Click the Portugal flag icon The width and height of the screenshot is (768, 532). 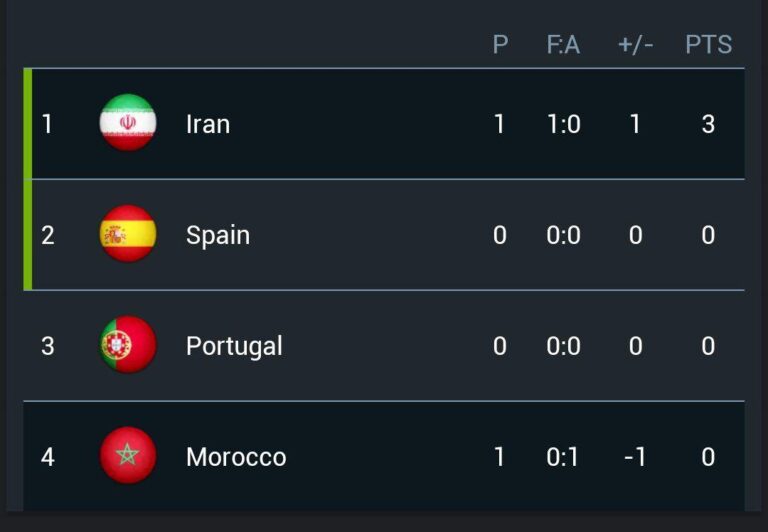point(128,345)
